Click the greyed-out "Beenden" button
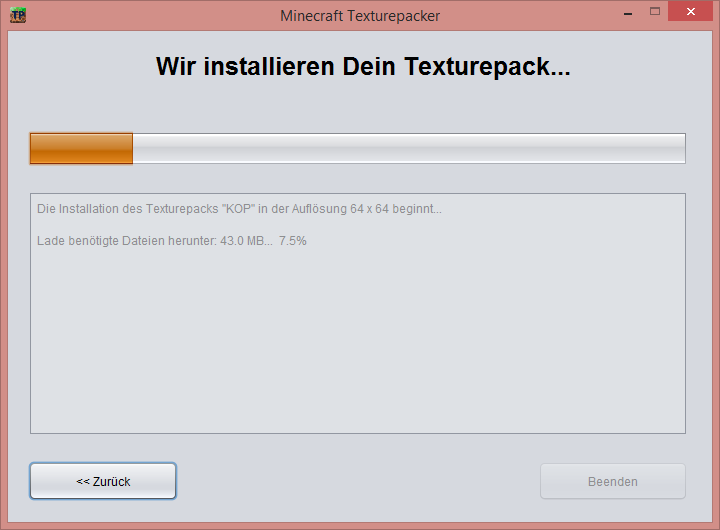 613,481
